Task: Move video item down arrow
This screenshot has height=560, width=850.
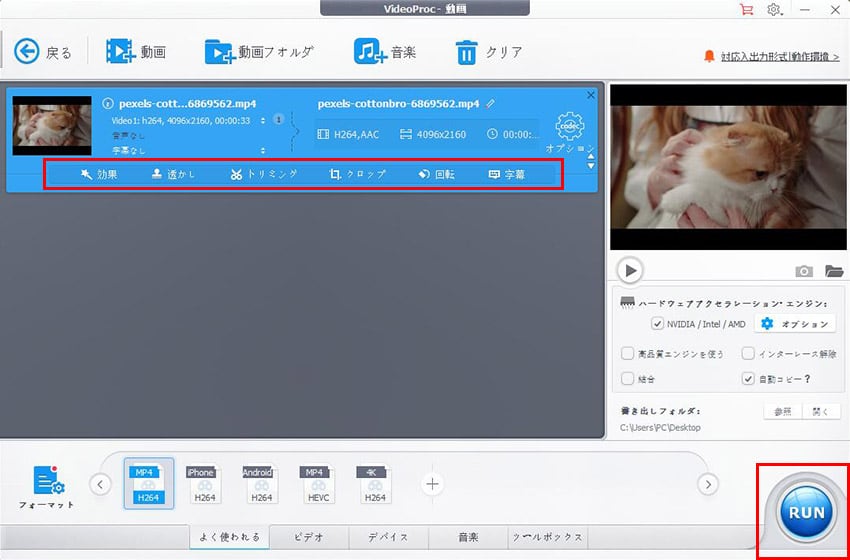Action: 591,165
